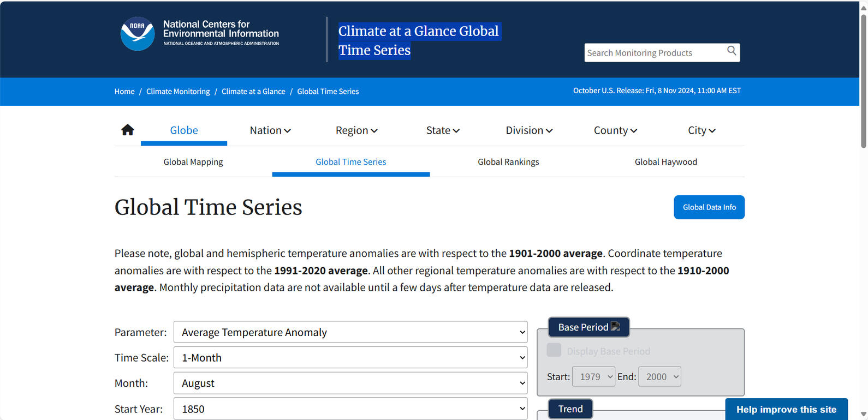Expand the Nation dropdown menu

[x=270, y=130]
